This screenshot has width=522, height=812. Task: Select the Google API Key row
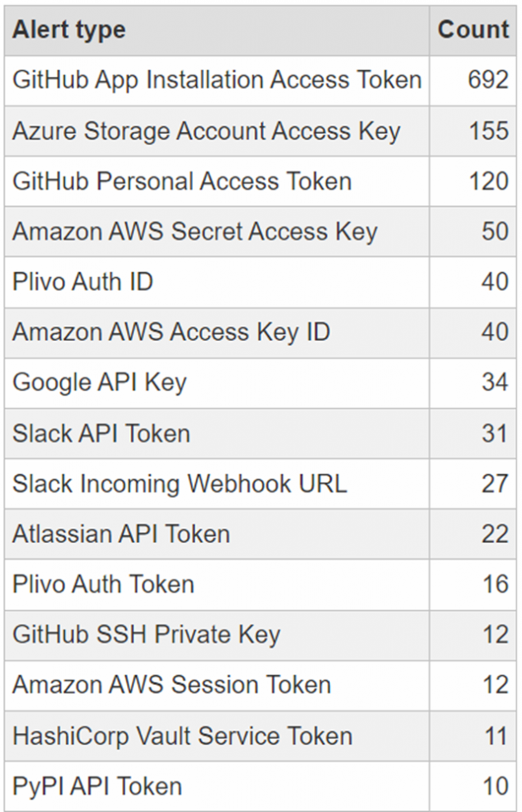tap(99, 383)
